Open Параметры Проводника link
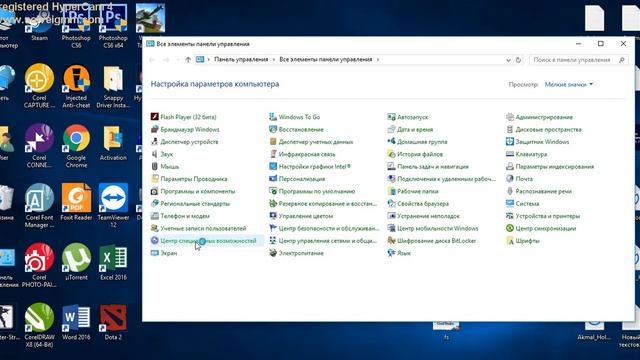This screenshot has width=640, height=360. tap(194, 179)
